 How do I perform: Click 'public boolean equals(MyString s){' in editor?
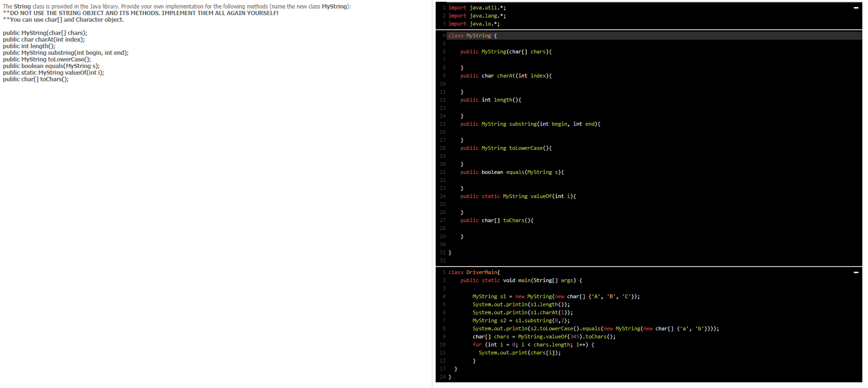click(512, 172)
